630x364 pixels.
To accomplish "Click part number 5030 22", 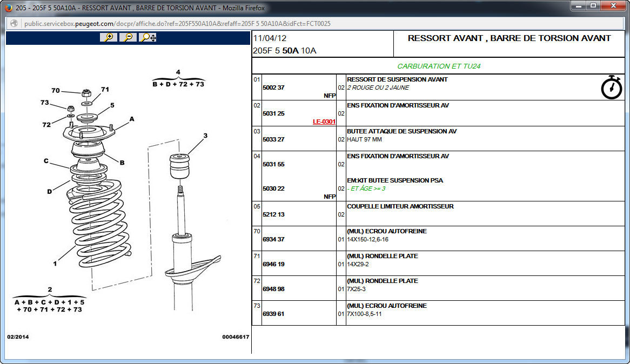I will pos(273,188).
